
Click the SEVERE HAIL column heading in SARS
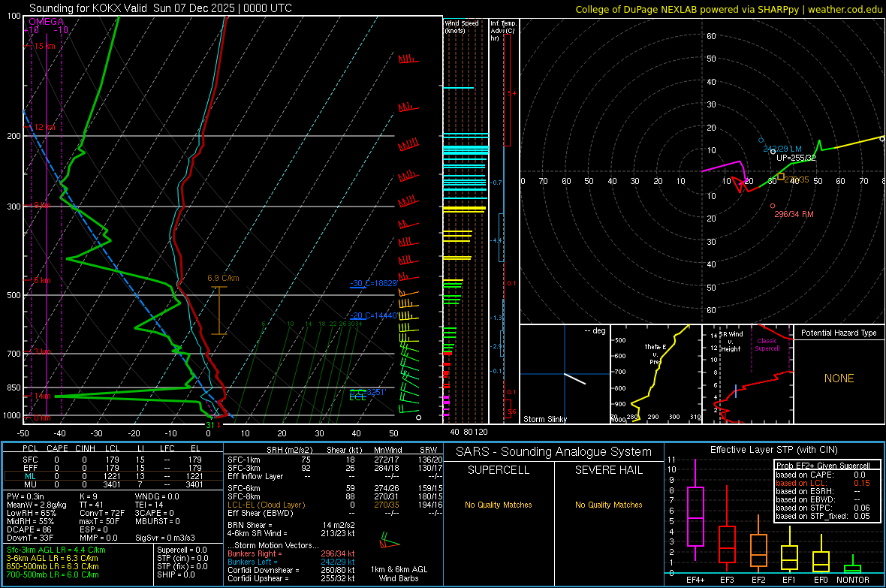click(x=608, y=470)
